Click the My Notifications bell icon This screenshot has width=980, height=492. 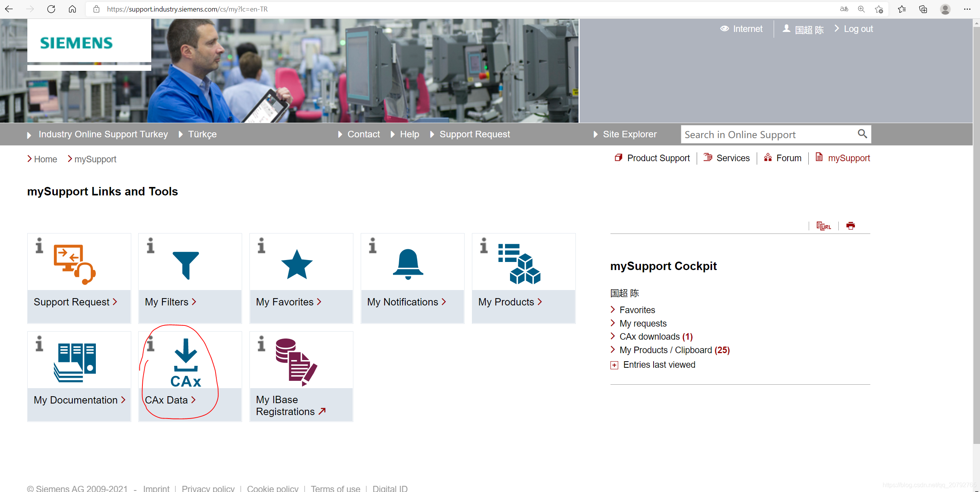[408, 264]
